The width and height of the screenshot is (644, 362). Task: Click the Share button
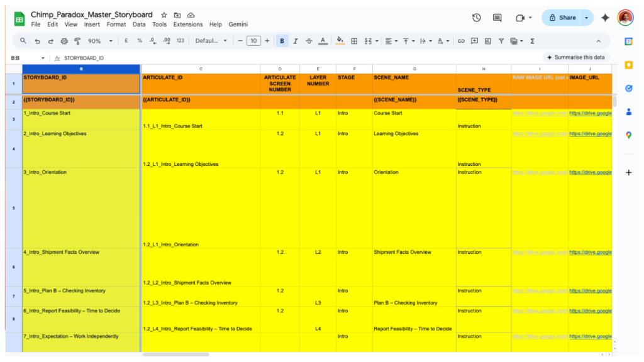(562, 18)
